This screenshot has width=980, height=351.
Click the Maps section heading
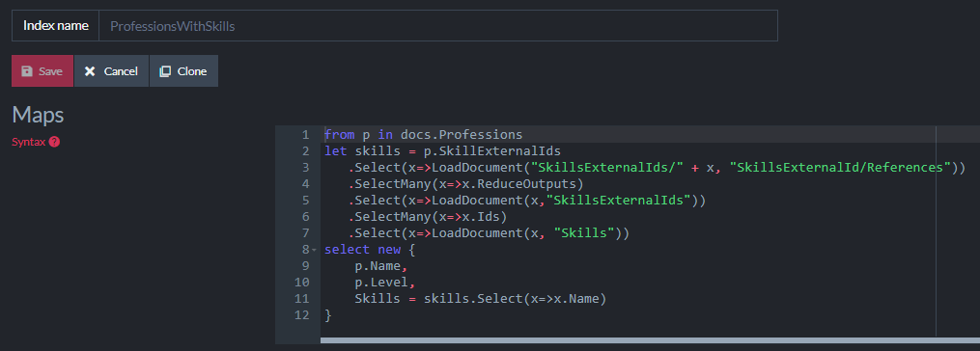click(x=38, y=115)
